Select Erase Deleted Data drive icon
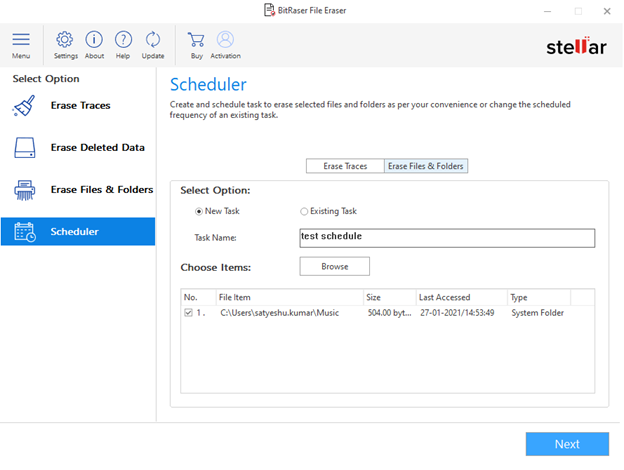Image resolution: width=624 pixels, height=470 pixels. pyautogui.click(x=25, y=148)
